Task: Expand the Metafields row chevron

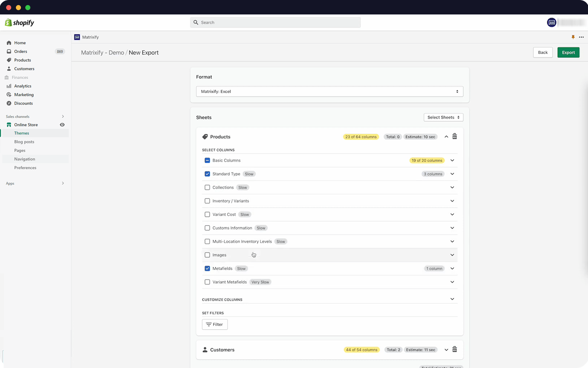Action: [452, 269]
